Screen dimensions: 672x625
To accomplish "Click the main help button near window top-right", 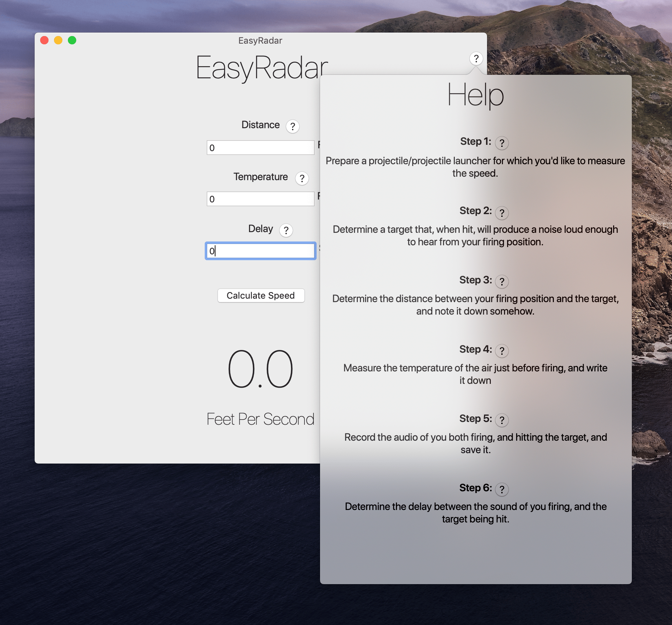I will click(x=476, y=59).
